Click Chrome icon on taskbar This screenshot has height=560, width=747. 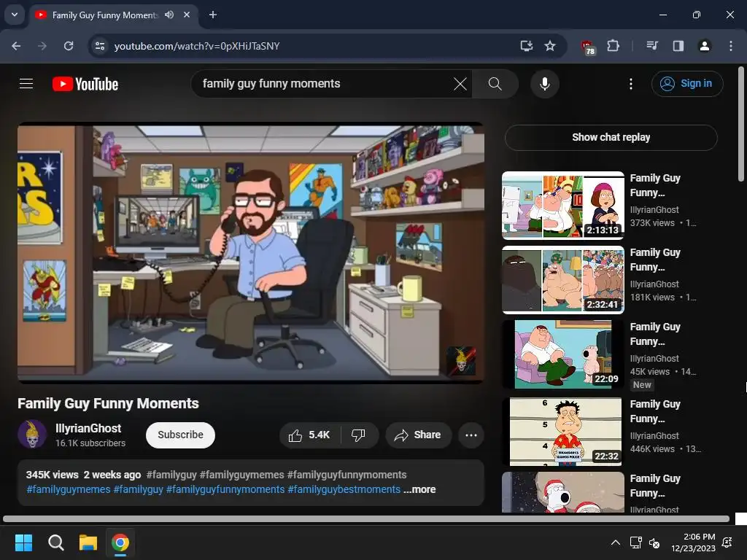coord(120,542)
